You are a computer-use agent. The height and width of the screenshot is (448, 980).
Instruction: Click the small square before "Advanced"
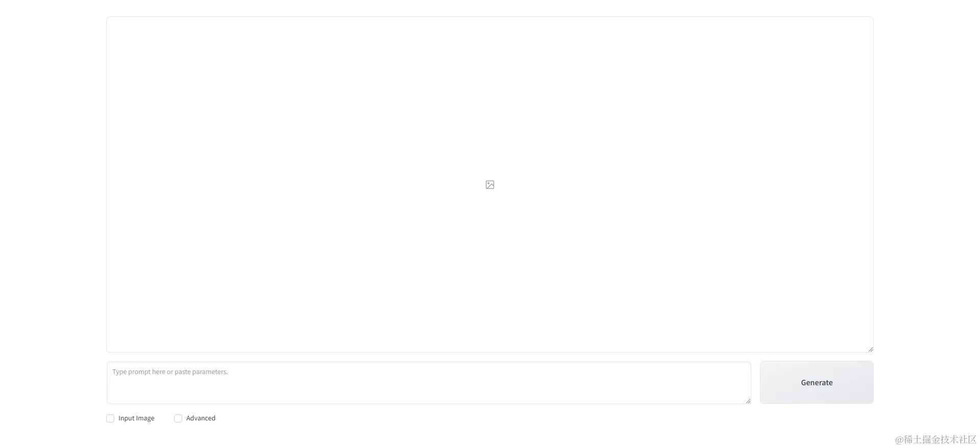[x=178, y=418]
